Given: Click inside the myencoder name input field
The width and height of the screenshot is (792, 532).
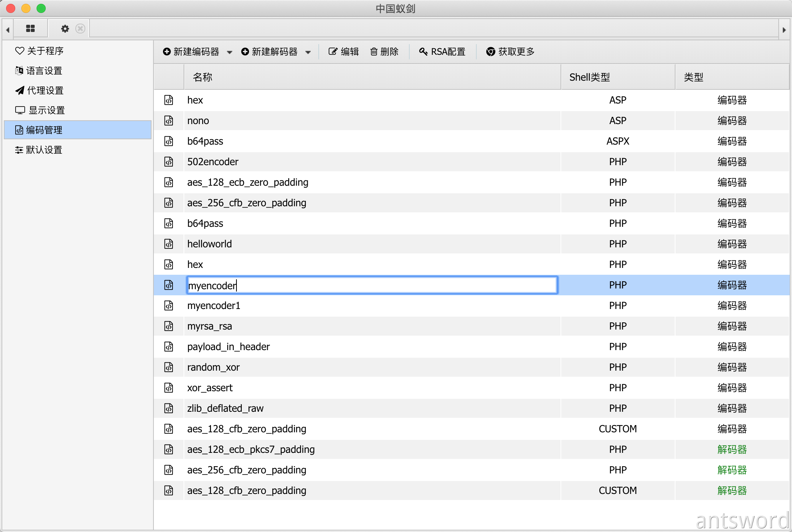Looking at the screenshot, I should pos(372,285).
